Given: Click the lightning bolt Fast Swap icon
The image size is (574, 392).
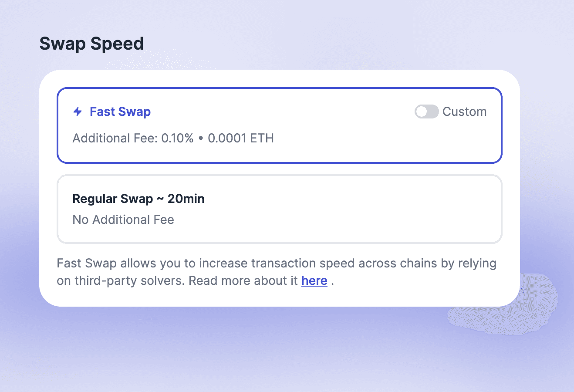Looking at the screenshot, I should [x=78, y=112].
